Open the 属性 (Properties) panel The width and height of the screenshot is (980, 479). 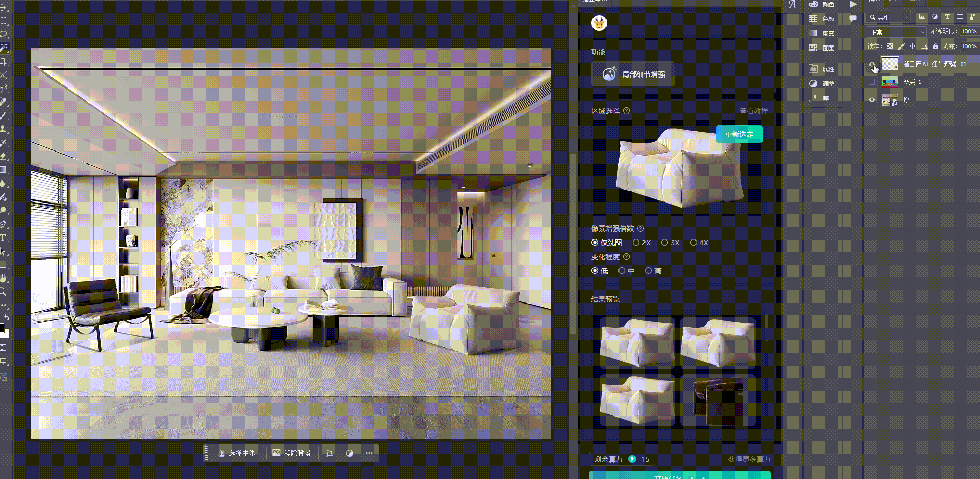tap(822, 69)
